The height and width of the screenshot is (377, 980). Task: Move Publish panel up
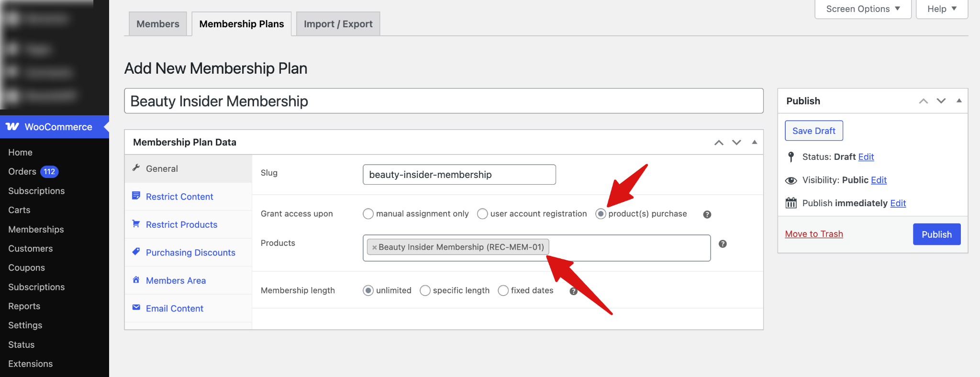pos(924,101)
